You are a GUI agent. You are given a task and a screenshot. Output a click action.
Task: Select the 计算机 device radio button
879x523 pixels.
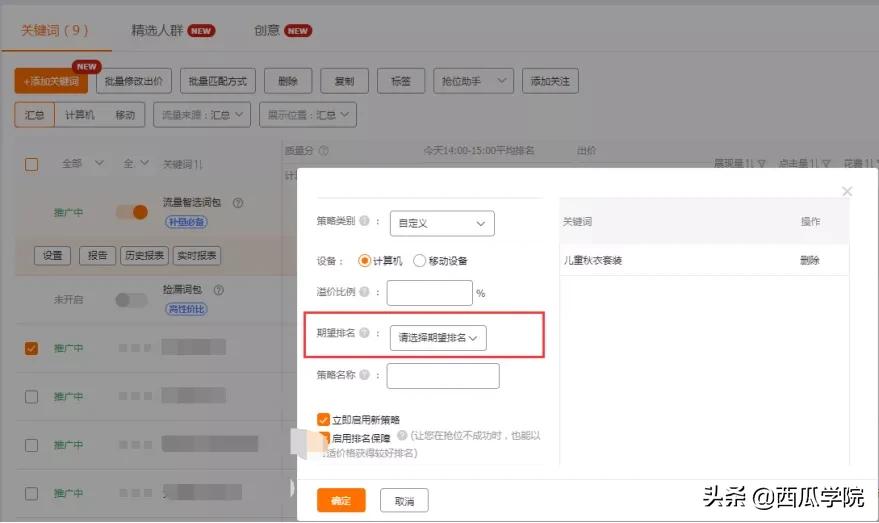pyautogui.click(x=364, y=261)
